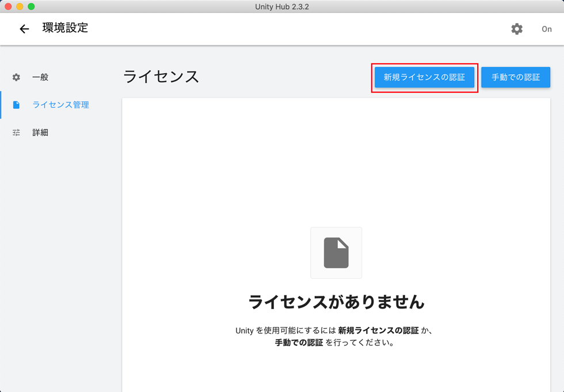The height and width of the screenshot is (392, 564).
Task: Switch to the 詳細 section
Action: pos(40,132)
